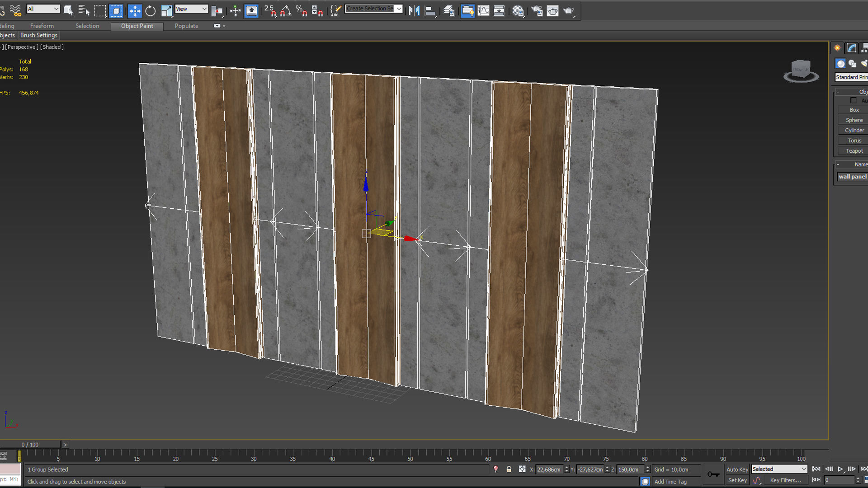
Task: Open the selection filter All dropdown
Action: pos(43,9)
